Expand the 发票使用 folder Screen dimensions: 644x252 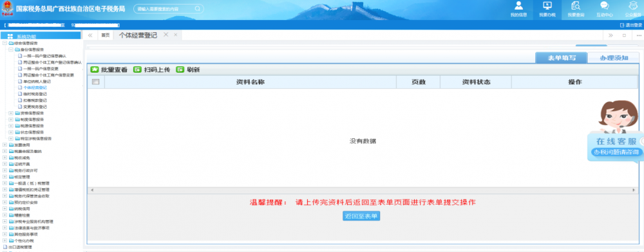pyautogui.click(x=5, y=145)
